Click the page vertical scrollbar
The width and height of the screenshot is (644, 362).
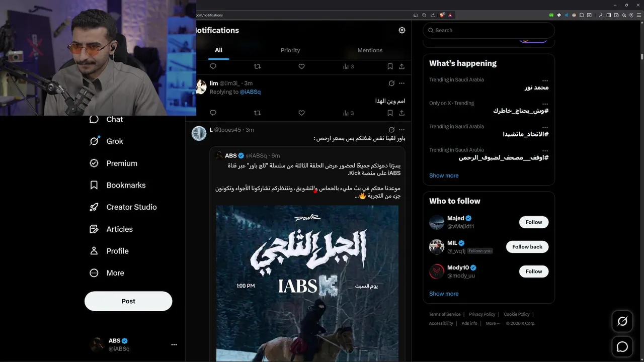point(641,56)
